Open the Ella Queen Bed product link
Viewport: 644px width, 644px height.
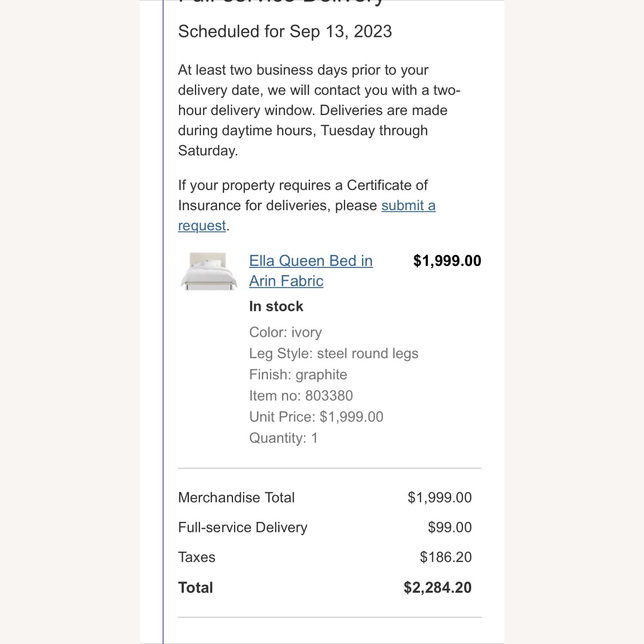pyautogui.click(x=310, y=261)
